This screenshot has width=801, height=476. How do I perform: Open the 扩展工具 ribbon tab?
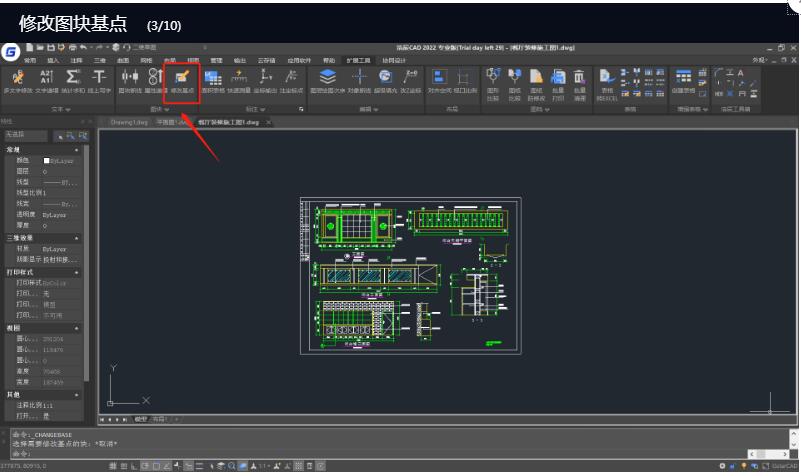[x=357, y=60]
